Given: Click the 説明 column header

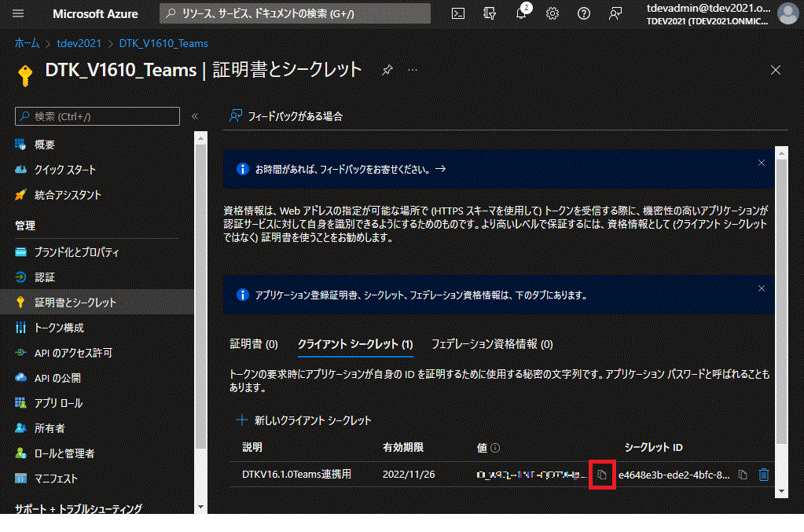Looking at the screenshot, I should coord(252,447).
